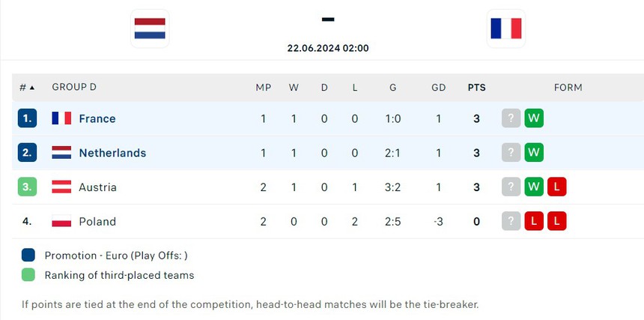Click the match date 22.06.2024 02:00
644x320 pixels.
(328, 48)
